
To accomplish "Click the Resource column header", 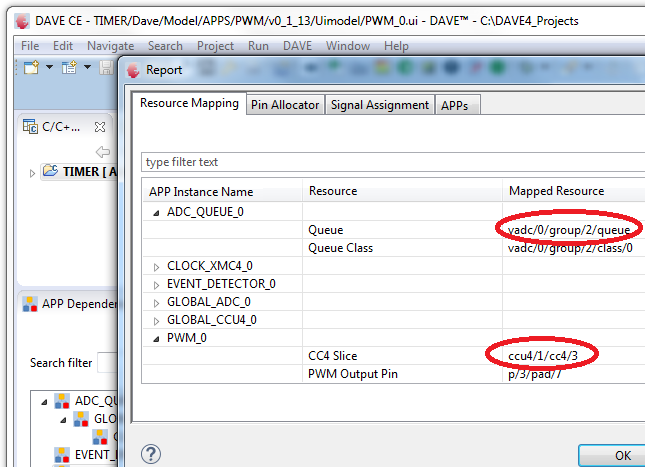I will point(333,191).
